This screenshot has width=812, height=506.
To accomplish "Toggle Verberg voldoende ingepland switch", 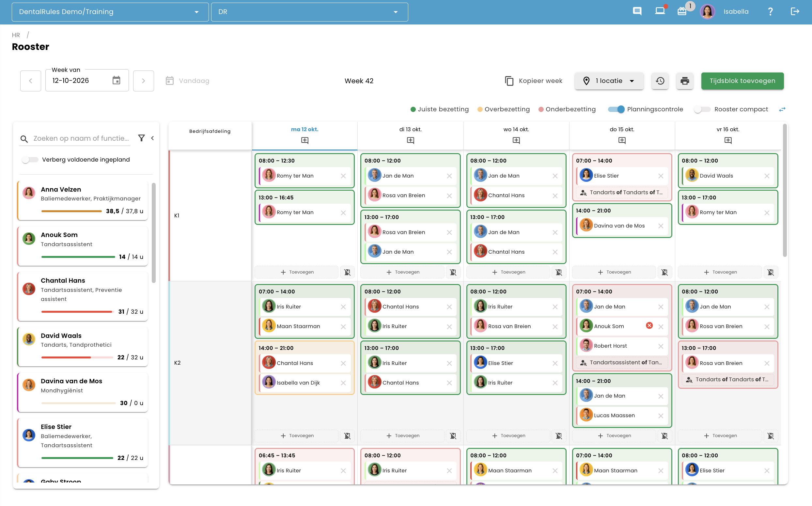I will point(30,160).
